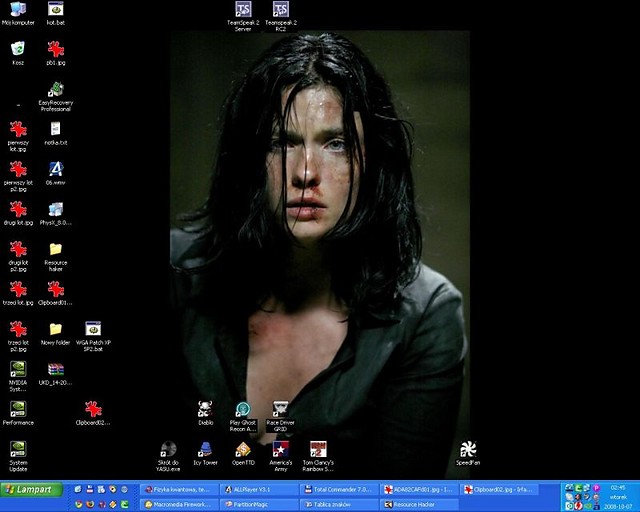640x512 pixels.
Task: Switch to Macromedia Fireworks taskbar button
Action: tap(178, 505)
